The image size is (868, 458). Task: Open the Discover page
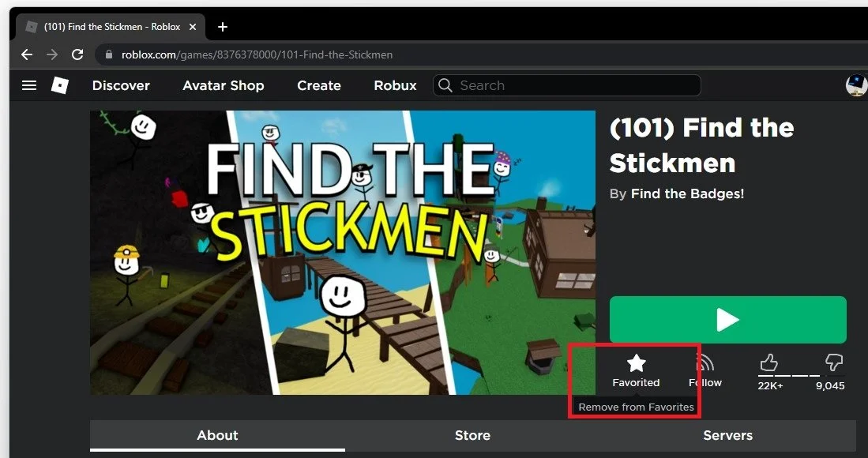121,85
